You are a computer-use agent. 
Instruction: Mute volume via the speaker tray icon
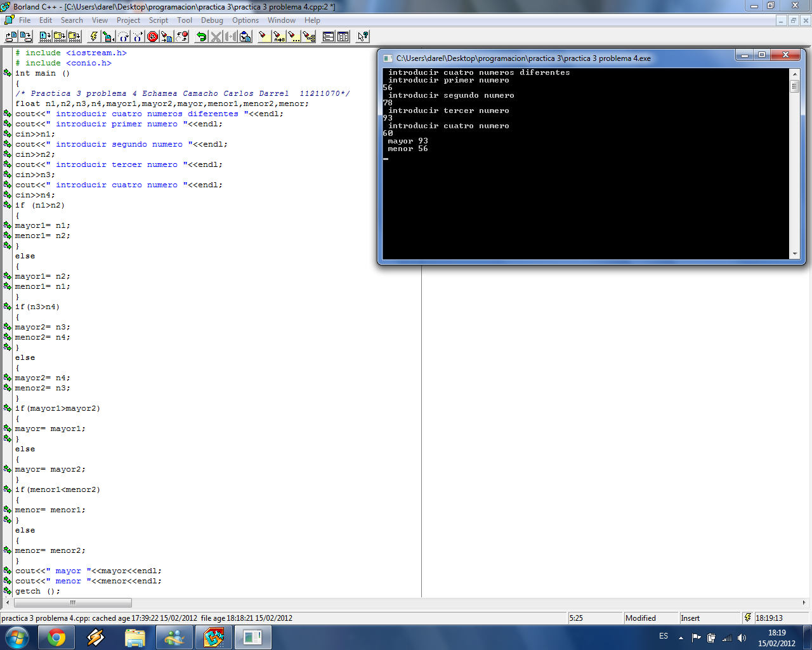click(741, 638)
